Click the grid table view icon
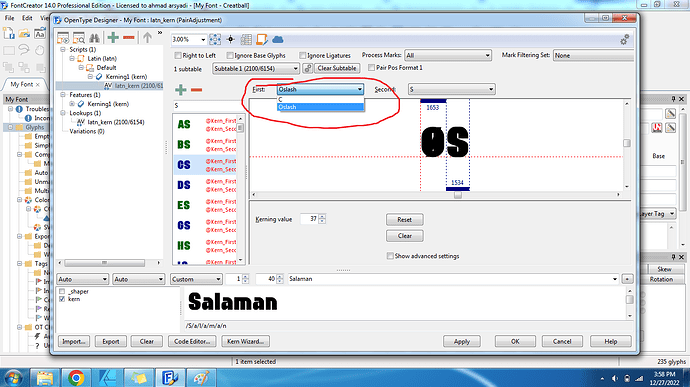Viewport: 690px width, 387px height. coord(246,40)
